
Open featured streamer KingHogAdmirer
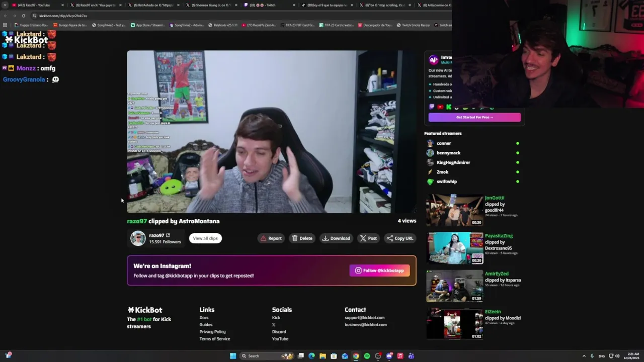click(x=453, y=162)
